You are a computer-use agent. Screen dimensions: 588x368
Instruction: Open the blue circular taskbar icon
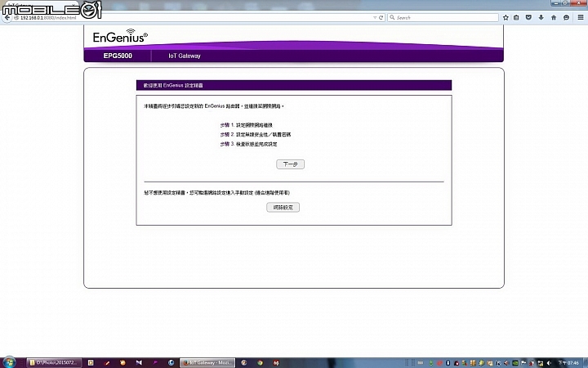pyautogui.click(x=171, y=362)
